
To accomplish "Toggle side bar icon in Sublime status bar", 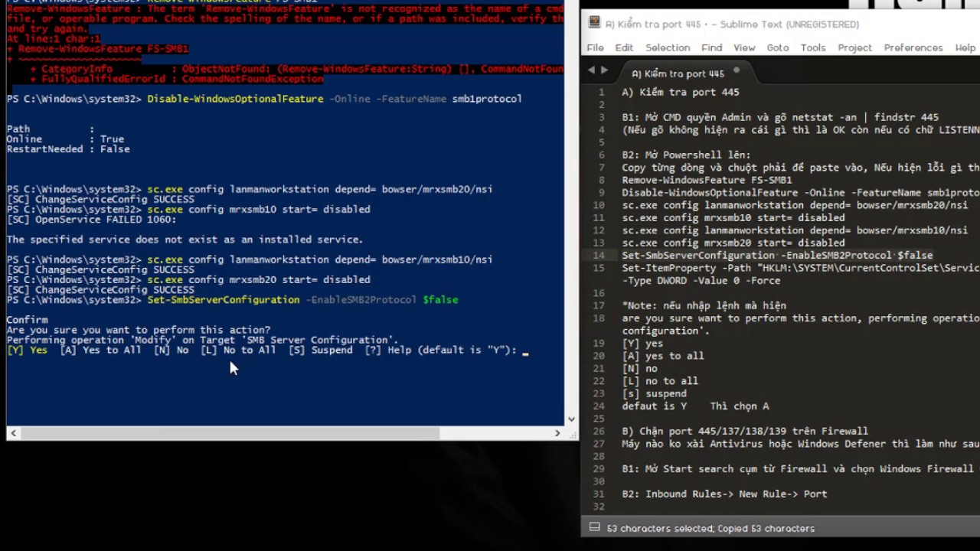I will (x=594, y=528).
